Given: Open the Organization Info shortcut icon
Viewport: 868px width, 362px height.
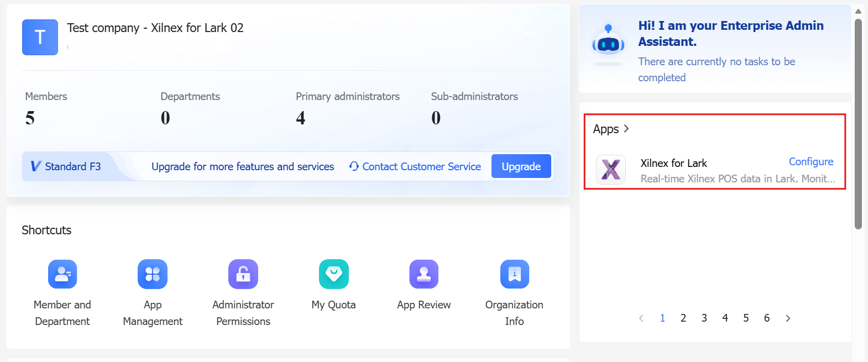Looking at the screenshot, I should [x=515, y=274].
